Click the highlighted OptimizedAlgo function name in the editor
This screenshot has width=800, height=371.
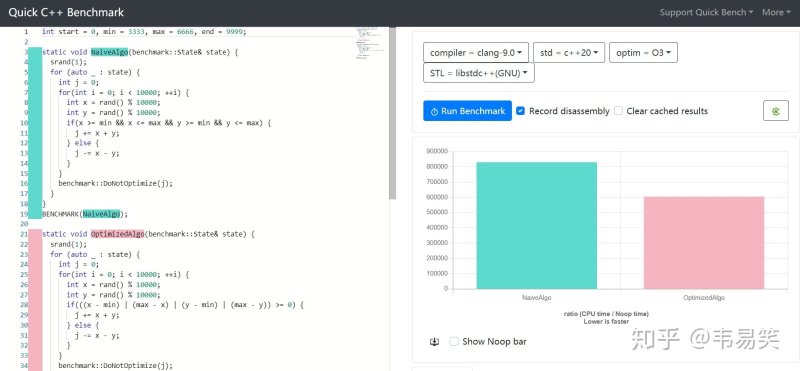click(118, 234)
